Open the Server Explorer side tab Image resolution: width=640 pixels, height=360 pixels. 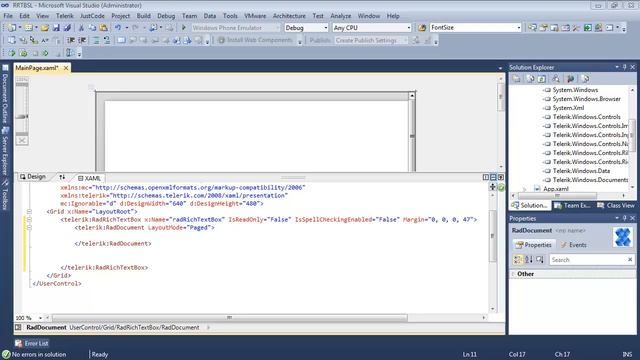tap(5, 151)
